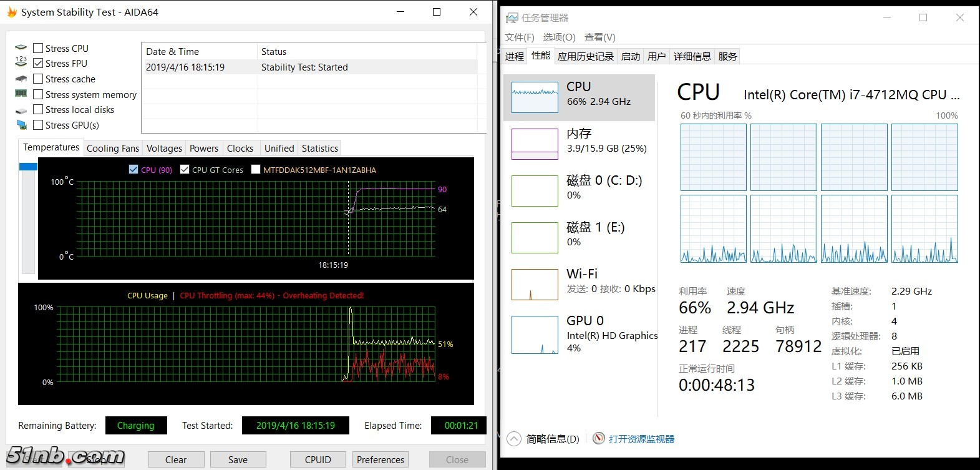Click the Charging battery status field
980x470 pixels.
136,425
